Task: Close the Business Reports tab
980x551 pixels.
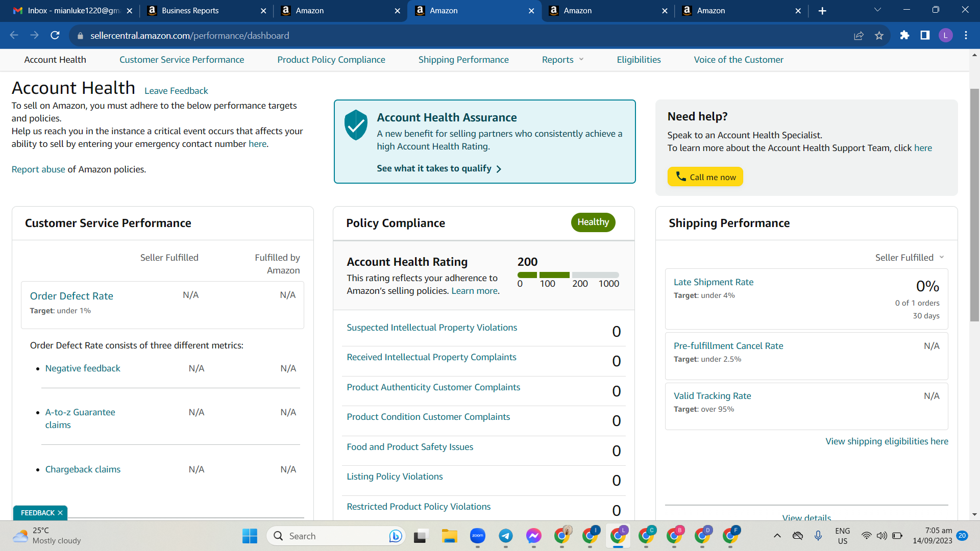Action: click(x=263, y=11)
